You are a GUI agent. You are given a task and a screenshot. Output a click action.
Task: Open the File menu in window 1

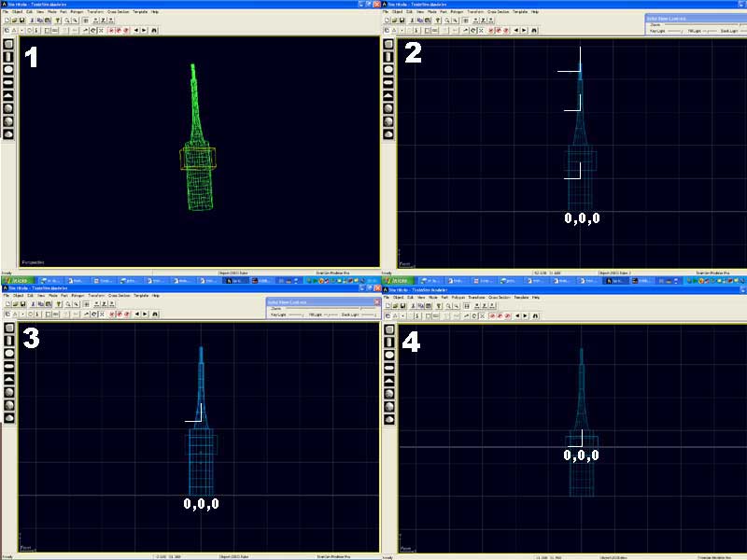[6, 11]
